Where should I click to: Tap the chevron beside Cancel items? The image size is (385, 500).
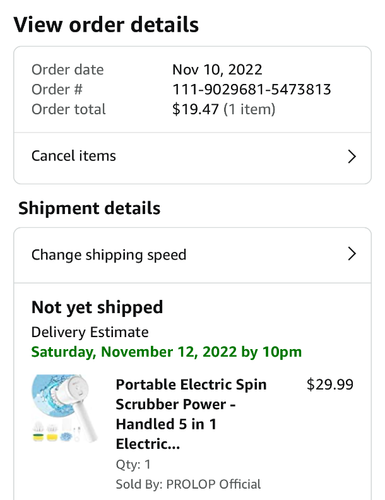(x=352, y=156)
